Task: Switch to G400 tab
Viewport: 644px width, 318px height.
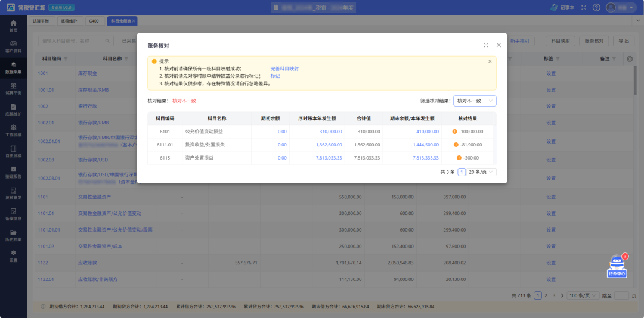Action: pyautogui.click(x=95, y=20)
